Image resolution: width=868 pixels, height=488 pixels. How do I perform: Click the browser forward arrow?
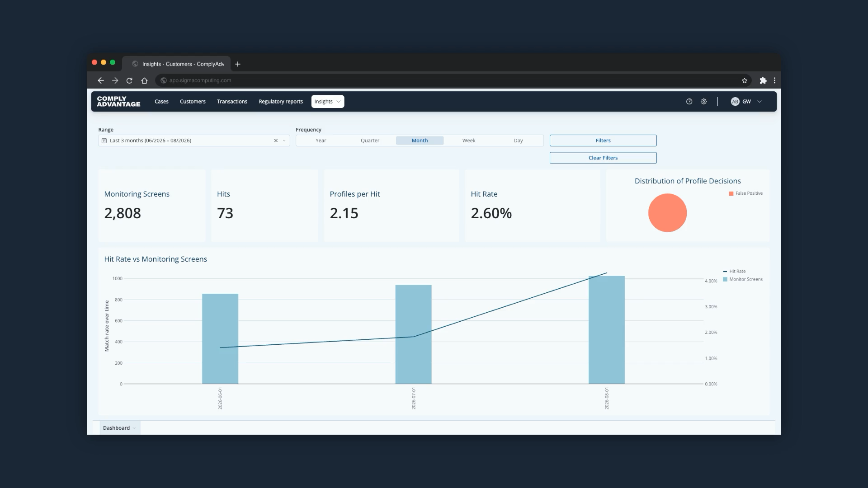pyautogui.click(x=115, y=80)
